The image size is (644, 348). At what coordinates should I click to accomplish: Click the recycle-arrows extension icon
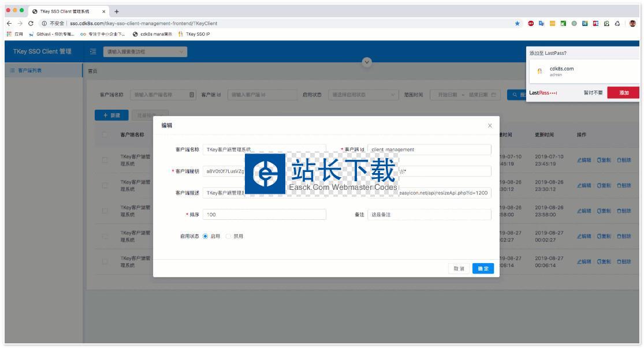pos(617,24)
